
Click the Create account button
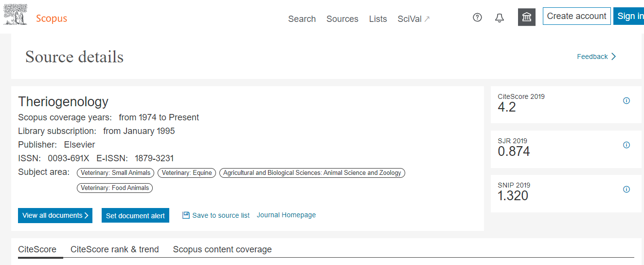pyautogui.click(x=576, y=16)
